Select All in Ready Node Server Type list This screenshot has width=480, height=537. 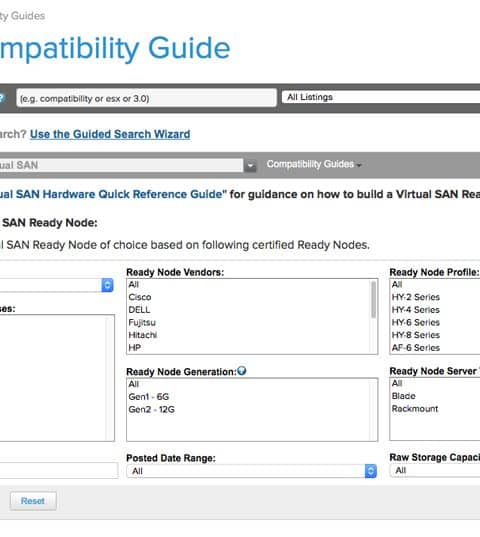click(x=435, y=384)
